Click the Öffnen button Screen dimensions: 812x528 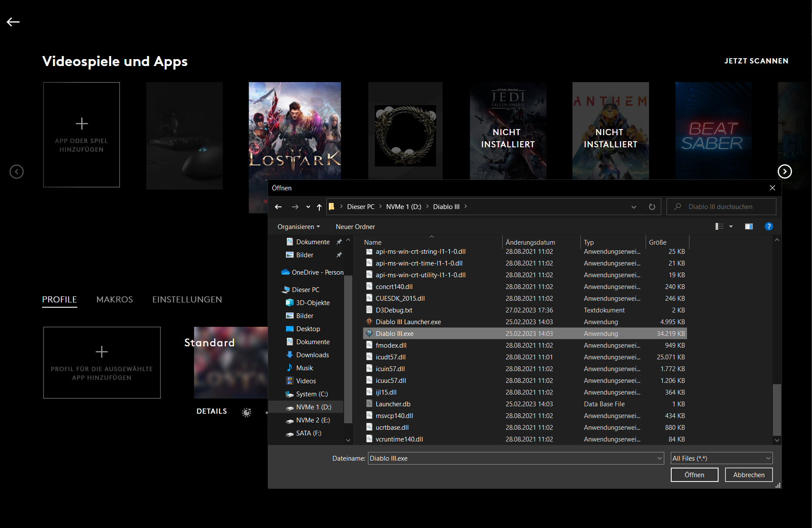click(694, 475)
